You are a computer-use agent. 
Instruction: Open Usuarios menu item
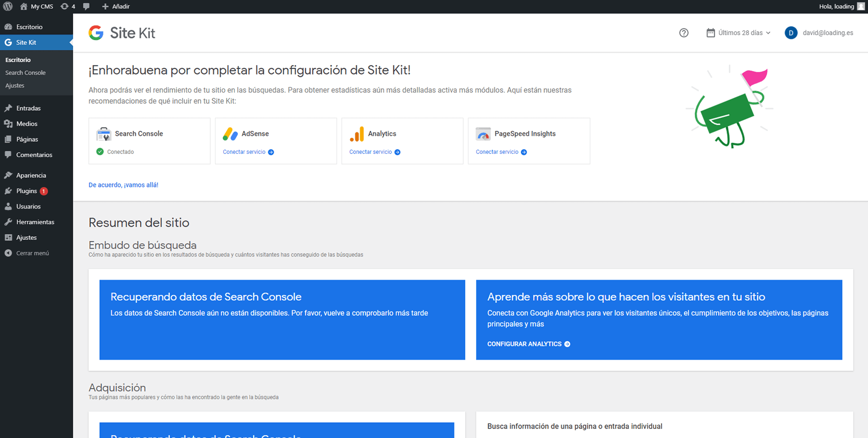pos(36,206)
